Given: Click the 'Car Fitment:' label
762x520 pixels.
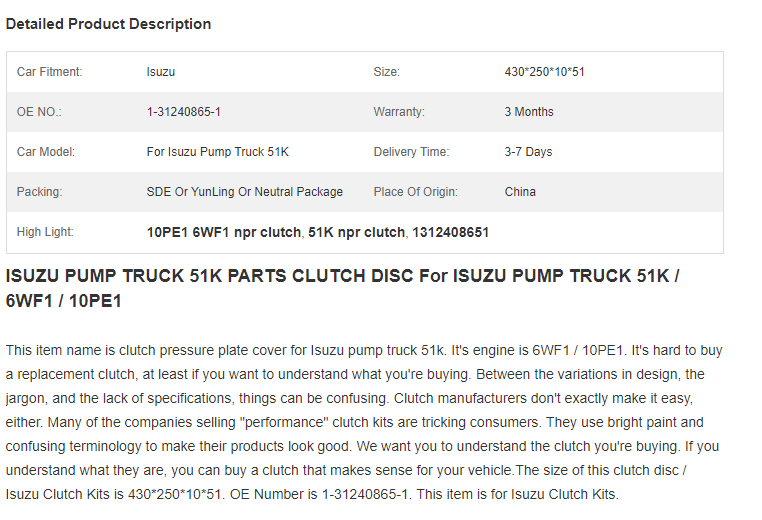Looking at the screenshot, I should [50, 72].
